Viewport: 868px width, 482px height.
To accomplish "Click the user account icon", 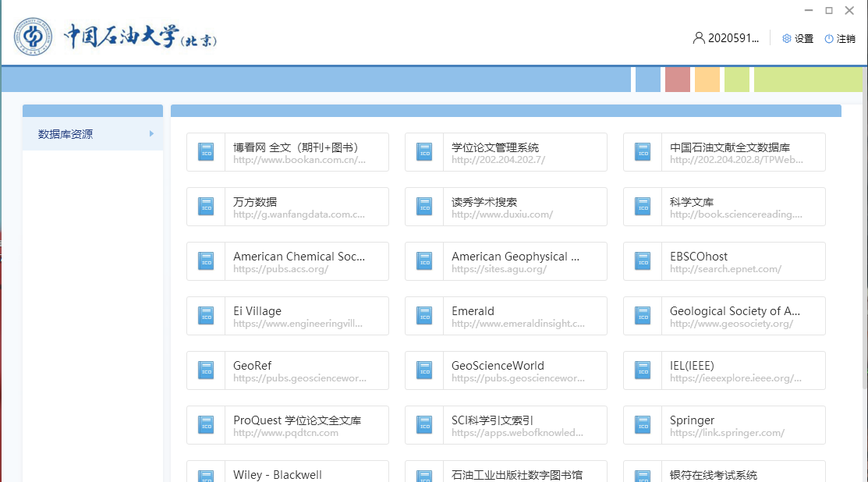I will [x=698, y=38].
